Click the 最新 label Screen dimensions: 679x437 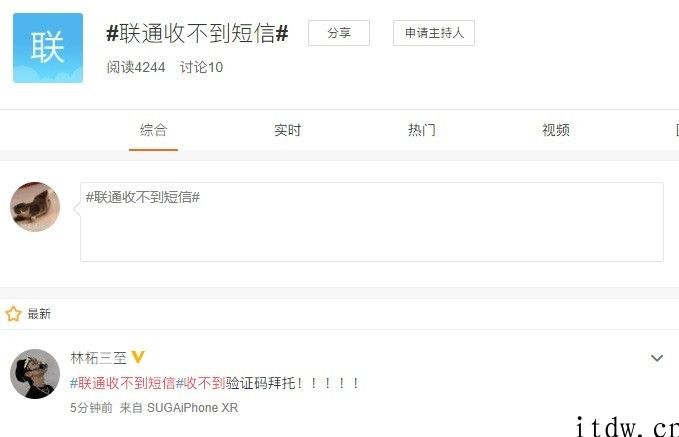(39, 314)
